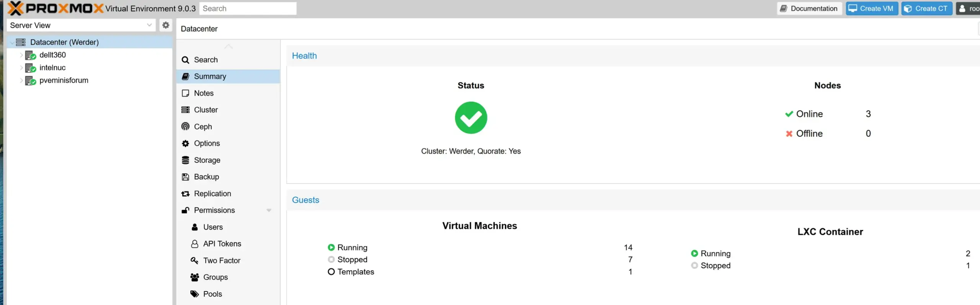Collapse the Datacenter (Werder) tree node
Screen dimensions: 980x305
click(11, 42)
